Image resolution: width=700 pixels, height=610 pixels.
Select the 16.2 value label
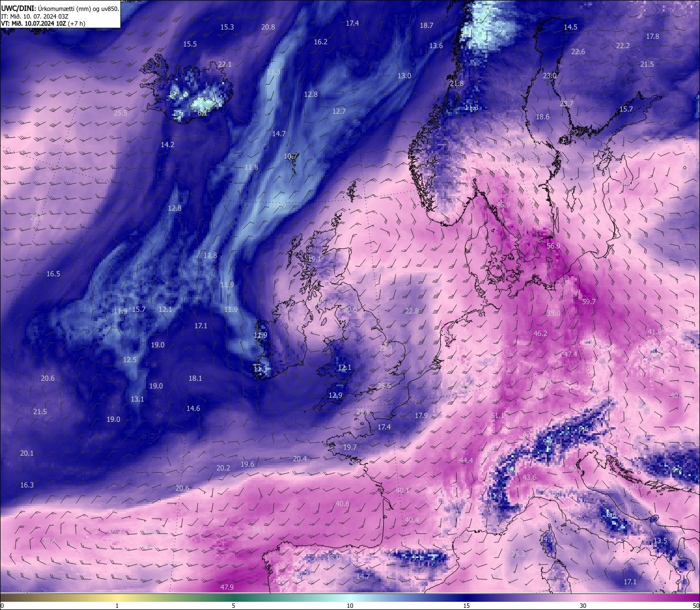320,42
